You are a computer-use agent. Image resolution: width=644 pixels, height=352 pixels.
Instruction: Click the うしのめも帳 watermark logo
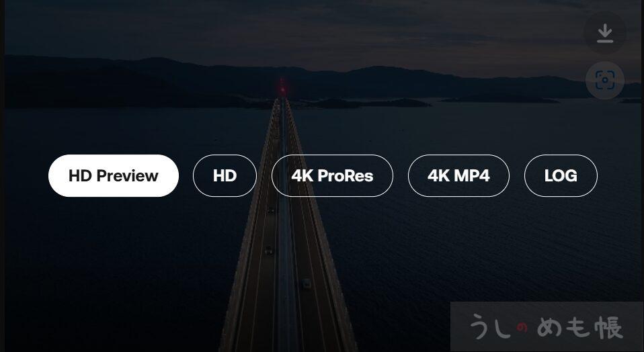pos(546,327)
